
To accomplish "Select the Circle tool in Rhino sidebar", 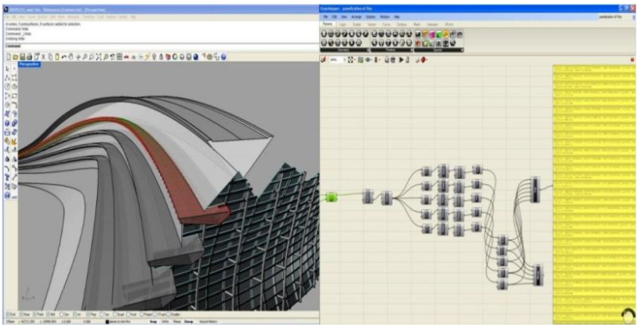I will coord(8,86).
